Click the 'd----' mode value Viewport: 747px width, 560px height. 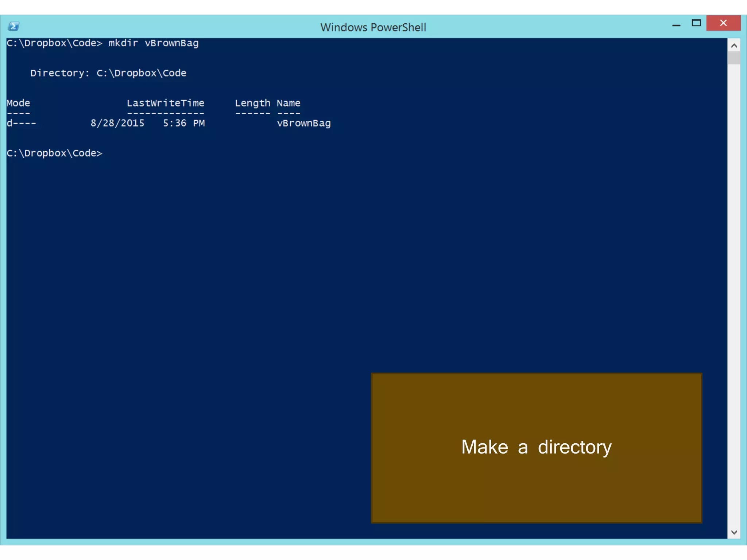(x=22, y=123)
